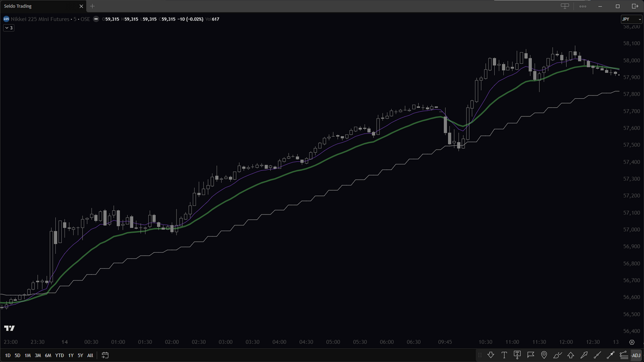This screenshot has height=362, width=644.
Task: Click the 12:30 time axis label
Action: 593,342
